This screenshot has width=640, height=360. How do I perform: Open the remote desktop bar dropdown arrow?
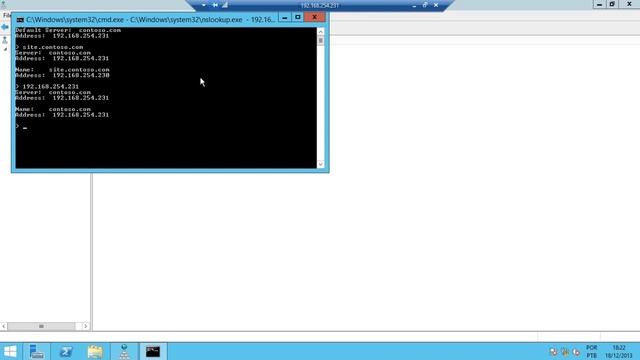204,5
